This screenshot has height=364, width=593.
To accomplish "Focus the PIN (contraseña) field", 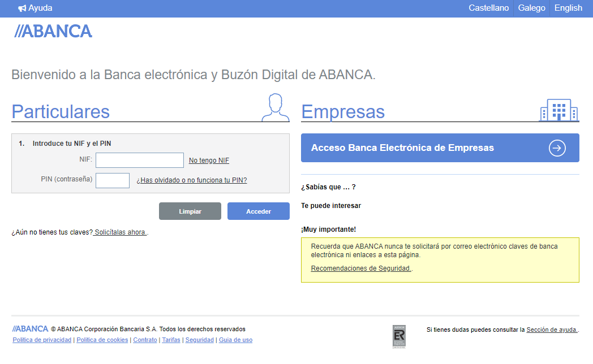I will 113,180.
